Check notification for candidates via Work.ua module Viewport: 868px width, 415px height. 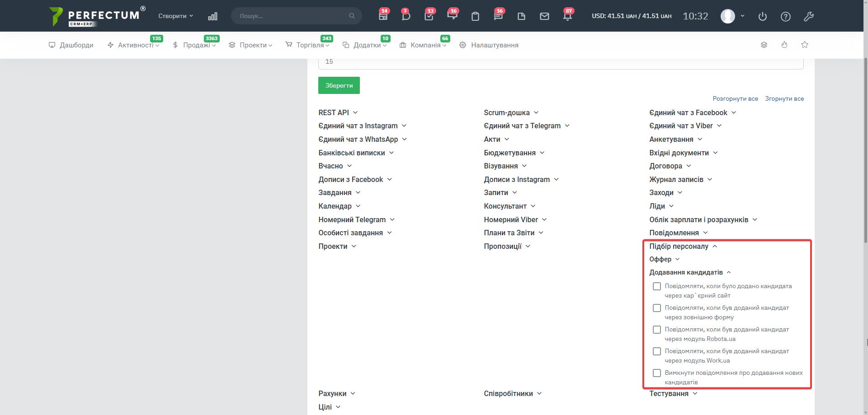(656, 351)
